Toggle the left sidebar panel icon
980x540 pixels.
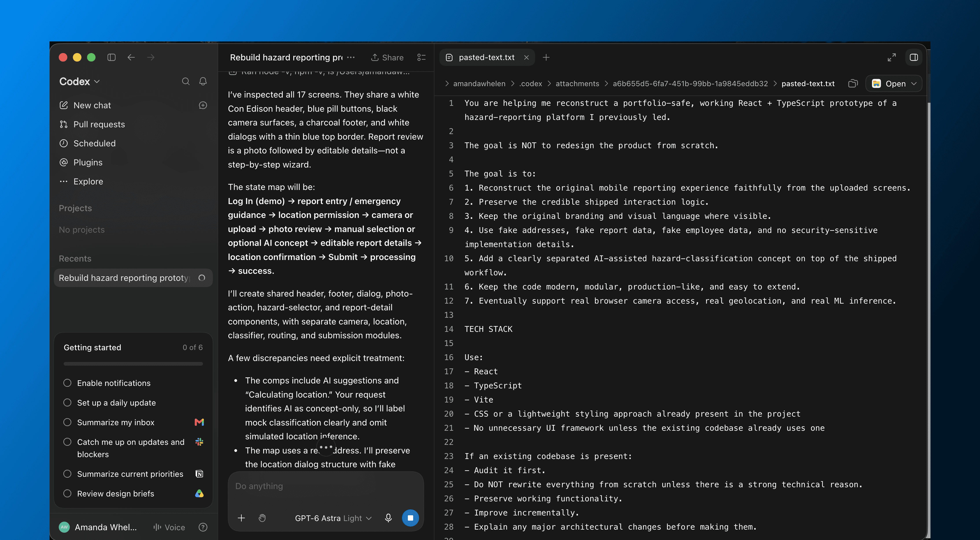111,57
